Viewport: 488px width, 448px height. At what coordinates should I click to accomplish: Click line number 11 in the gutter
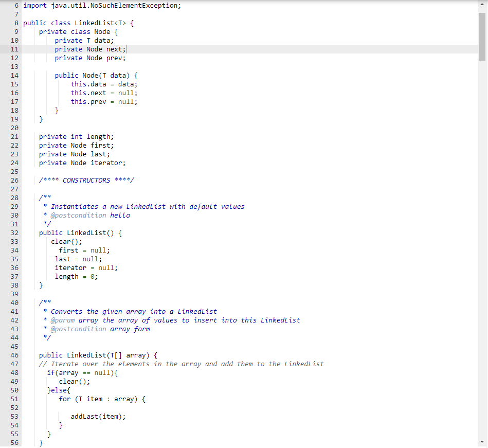tap(14, 49)
